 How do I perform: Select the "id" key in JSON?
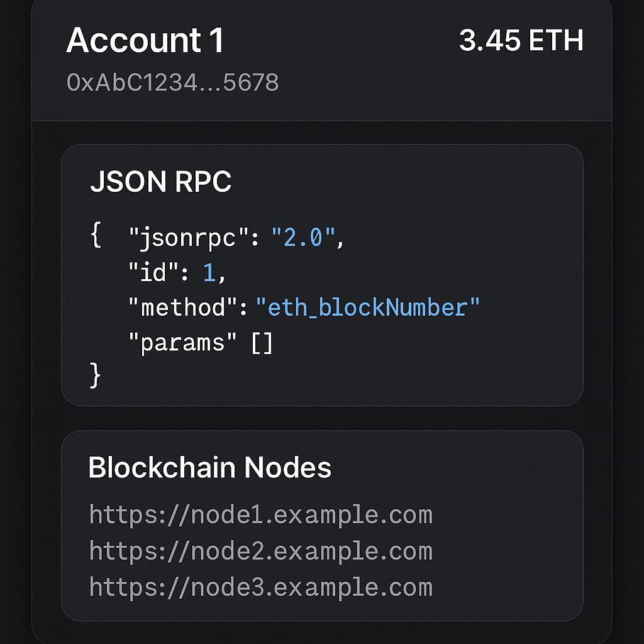click(x=153, y=272)
